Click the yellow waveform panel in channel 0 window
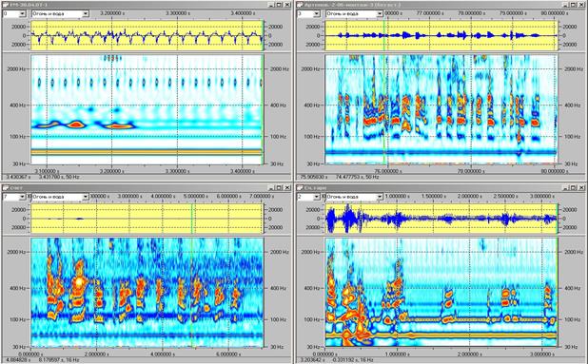The width and height of the screenshot is (588, 364). pyautogui.click(x=147, y=35)
